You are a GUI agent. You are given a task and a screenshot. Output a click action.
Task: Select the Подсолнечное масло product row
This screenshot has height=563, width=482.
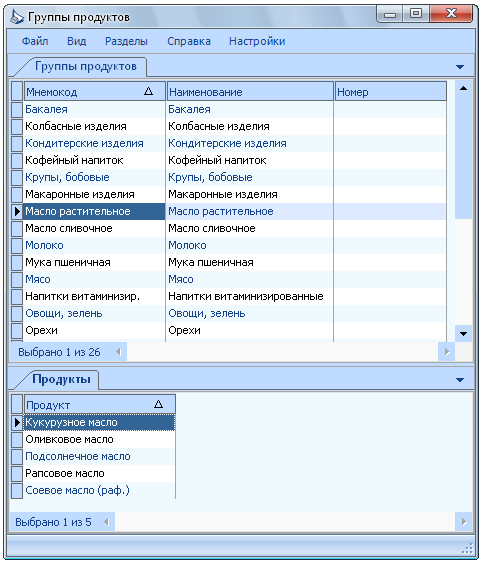click(x=93, y=456)
